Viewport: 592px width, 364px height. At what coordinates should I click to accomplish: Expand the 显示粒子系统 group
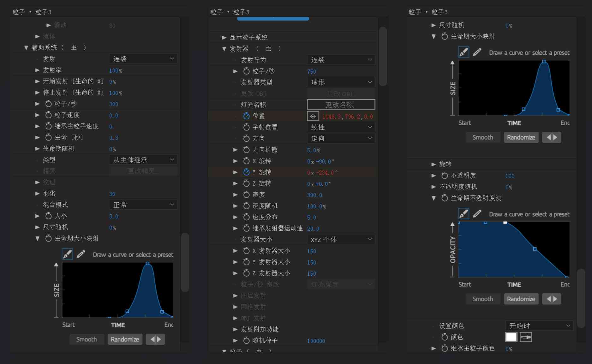(x=224, y=38)
